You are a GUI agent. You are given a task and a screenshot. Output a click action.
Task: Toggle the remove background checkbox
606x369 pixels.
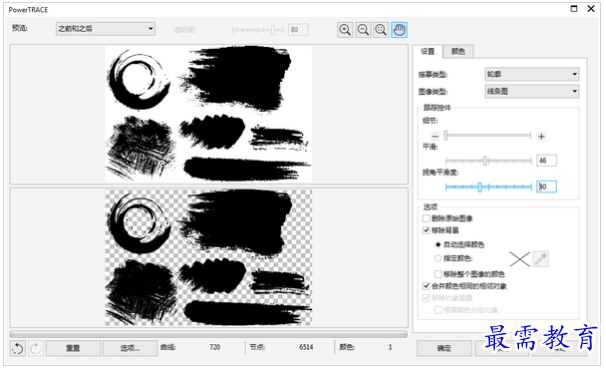[x=426, y=230]
